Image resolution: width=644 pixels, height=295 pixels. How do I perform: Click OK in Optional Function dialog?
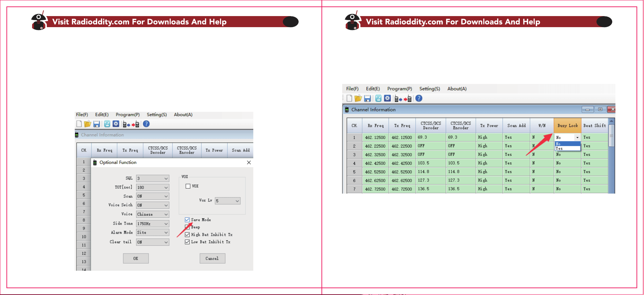(x=136, y=259)
